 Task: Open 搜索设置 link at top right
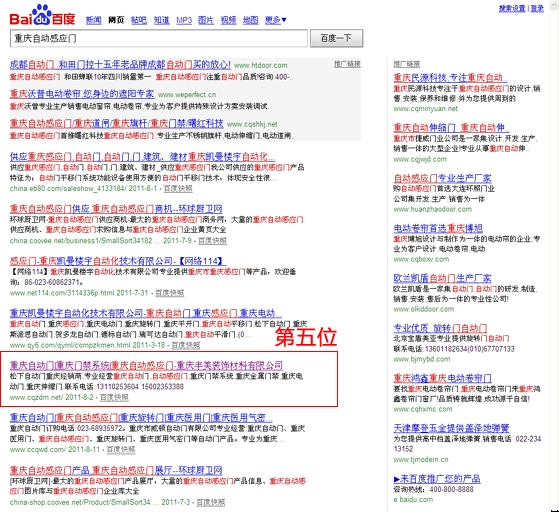512,8
